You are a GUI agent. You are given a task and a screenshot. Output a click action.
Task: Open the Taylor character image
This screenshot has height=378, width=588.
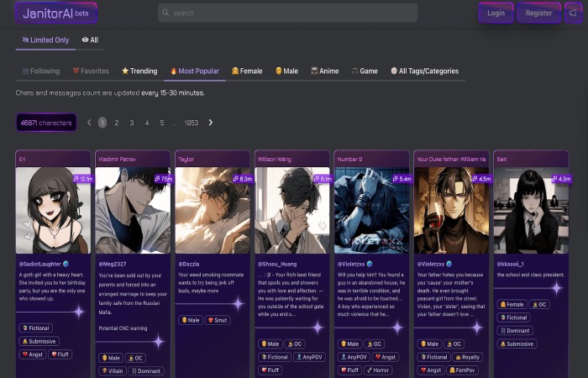(x=213, y=210)
